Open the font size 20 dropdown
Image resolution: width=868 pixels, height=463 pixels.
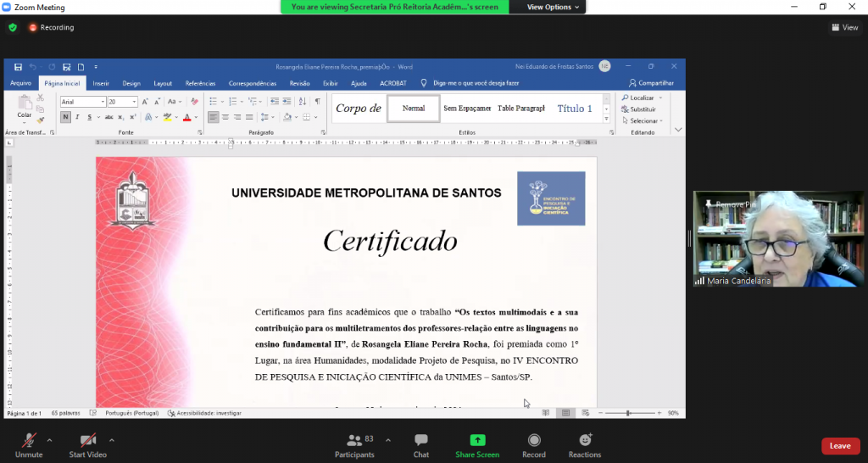(134, 102)
